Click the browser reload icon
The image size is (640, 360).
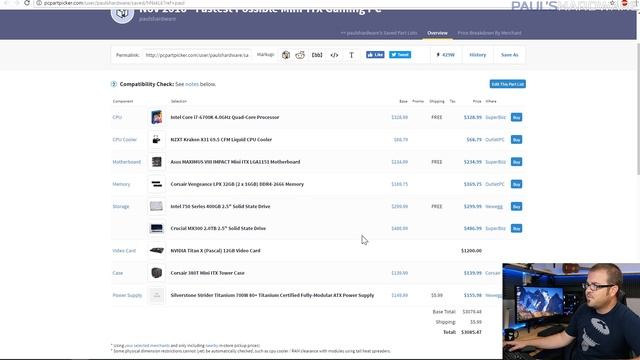27,3
